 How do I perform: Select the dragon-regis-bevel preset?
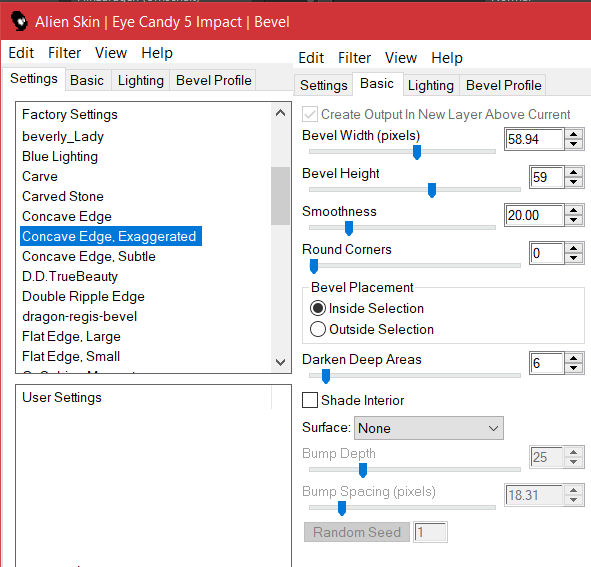point(80,316)
